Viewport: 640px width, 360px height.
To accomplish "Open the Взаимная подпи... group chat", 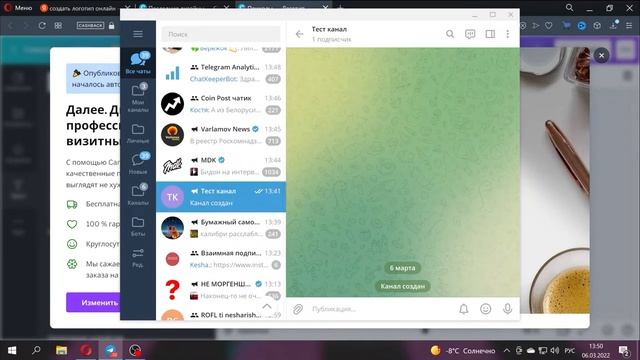I will pyautogui.click(x=221, y=259).
